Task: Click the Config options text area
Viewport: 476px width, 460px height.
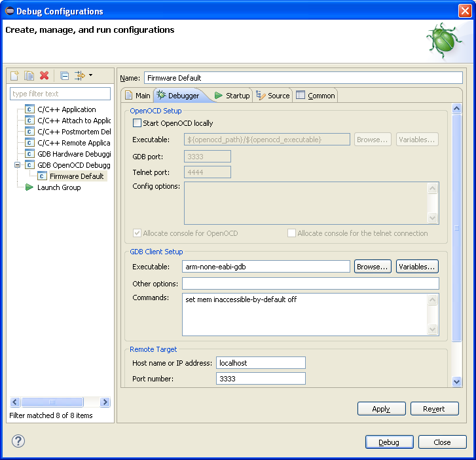Action: (305, 203)
